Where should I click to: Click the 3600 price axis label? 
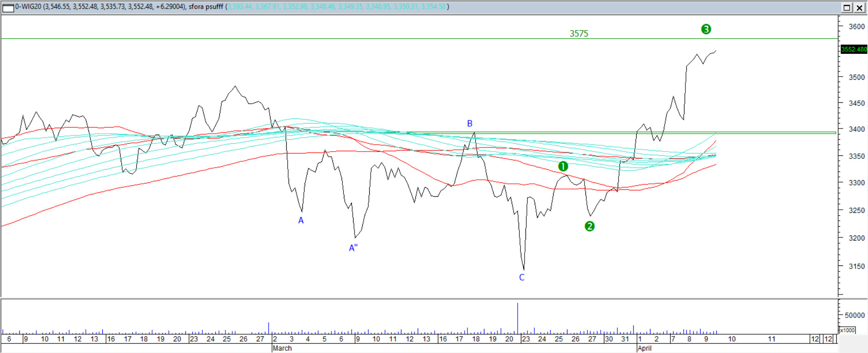coord(856,27)
